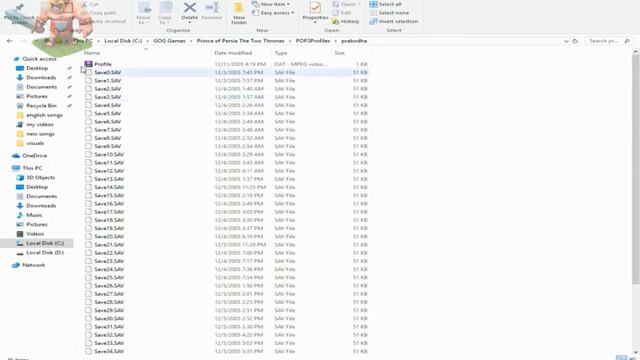Image resolution: width=640 pixels, height=360 pixels.
Task: Select the Save21.SAV file
Action: click(x=227, y=244)
